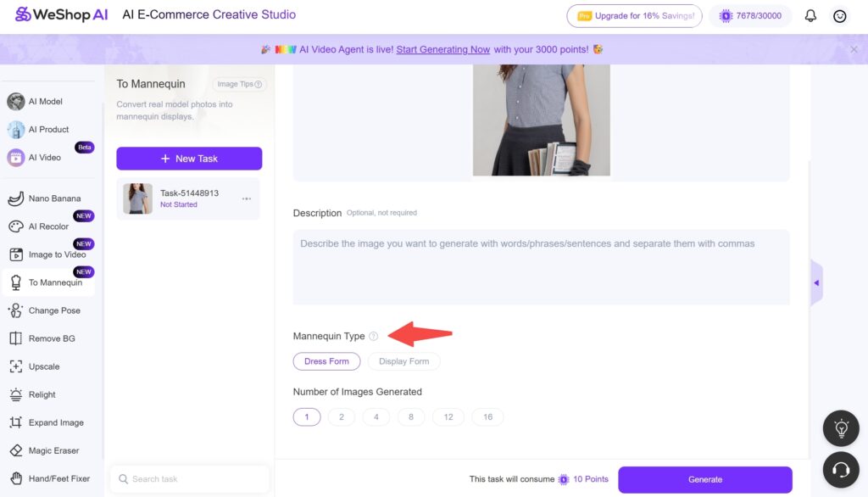Select the Display Form mannequin type
868x497 pixels.
pyautogui.click(x=403, y=361)
